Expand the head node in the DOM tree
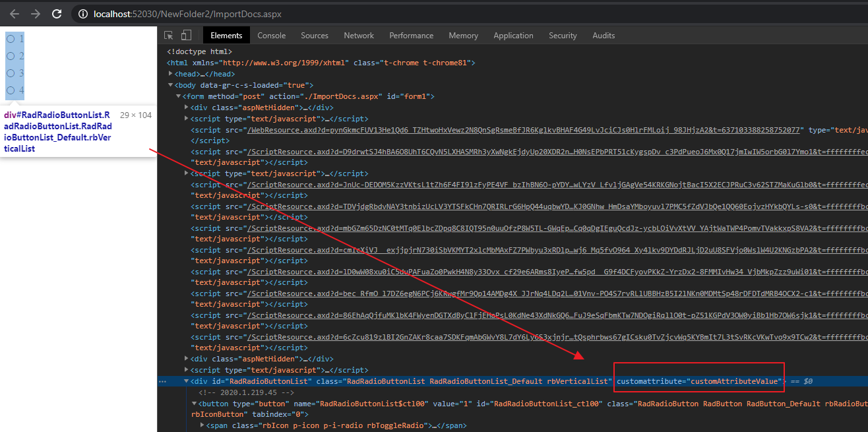Image resolution: width=868 pixels, height=432 pixels. [171, 74]
